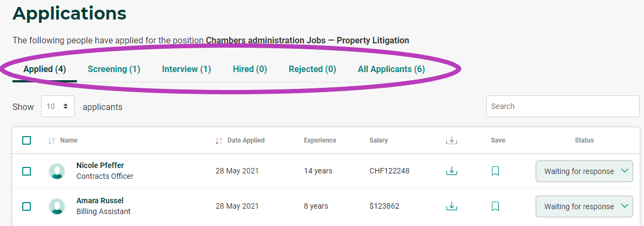The width and height of the screenshot is (644, 226).
Task: Sort applicants by Name column arrows
Action: [x=51, y=140]
